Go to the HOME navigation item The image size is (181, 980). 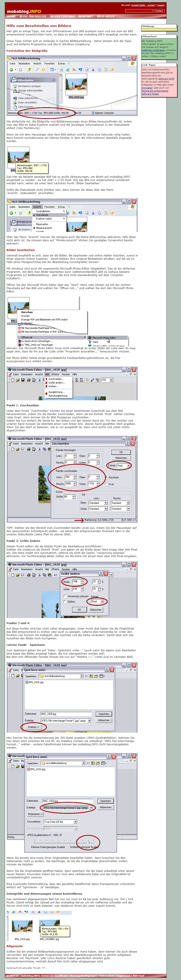11,16
